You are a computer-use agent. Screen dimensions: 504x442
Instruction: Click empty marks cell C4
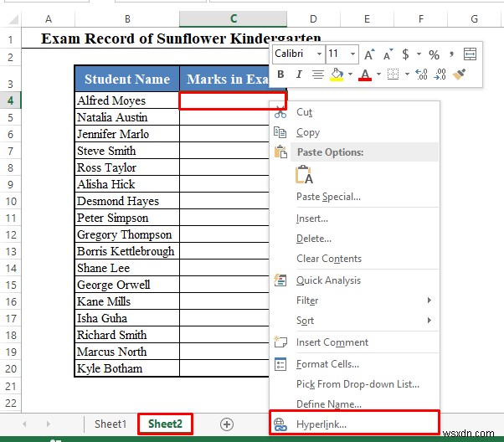[x=233, y=101]
